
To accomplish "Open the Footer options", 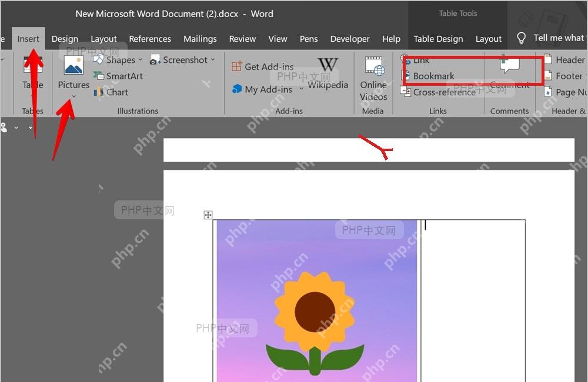I will (564, 76).
